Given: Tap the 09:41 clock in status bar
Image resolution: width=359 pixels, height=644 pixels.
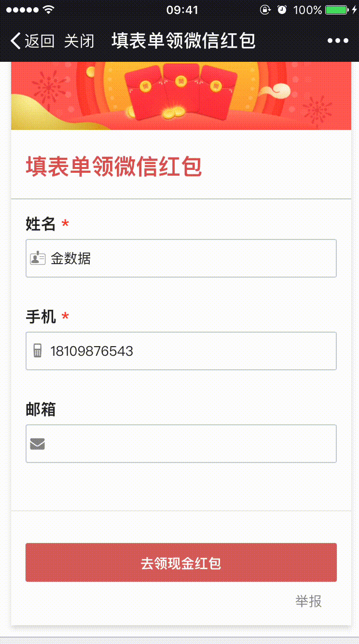Looking at the screenshot, I should pos(182,10).
